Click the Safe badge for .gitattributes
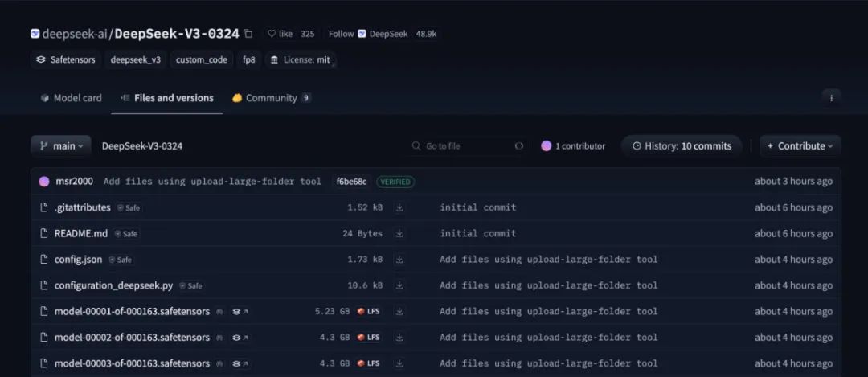The image size is (868, 377). click(129, 208)
